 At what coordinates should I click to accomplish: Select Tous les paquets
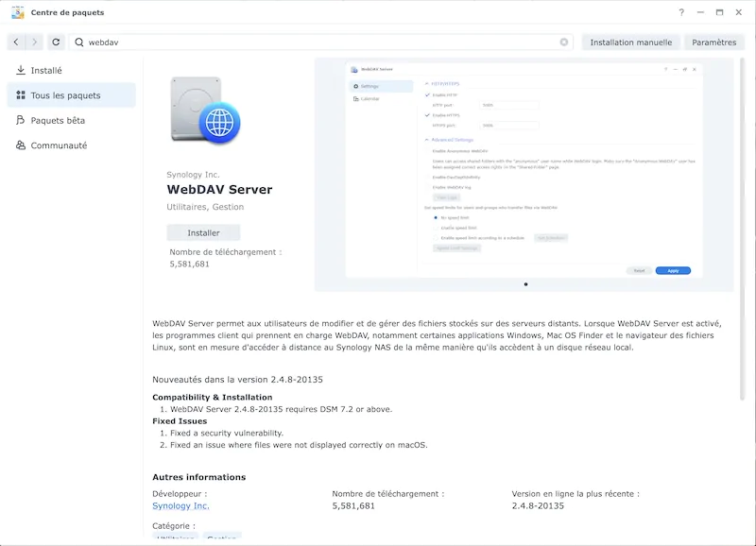pos(72,94)
